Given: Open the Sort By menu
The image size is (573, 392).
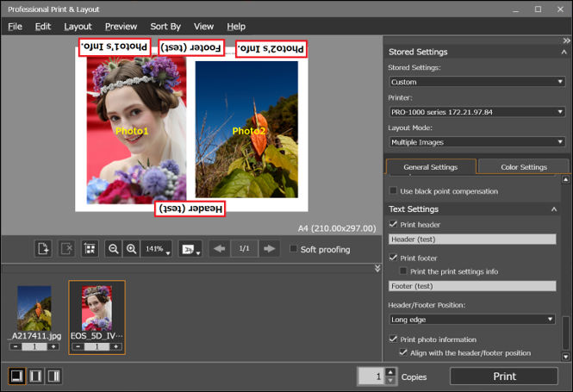Looking at the screenshot, I should point(165,27).
